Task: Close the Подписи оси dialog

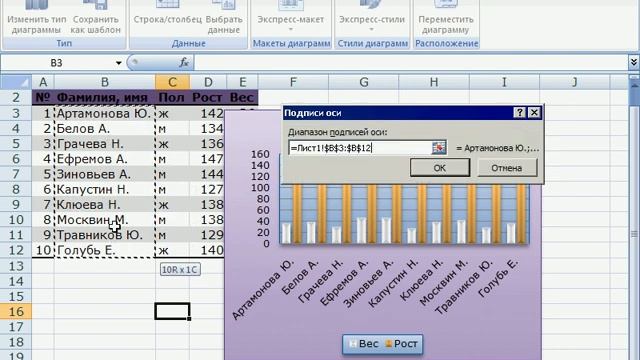Action: (534, 113)
